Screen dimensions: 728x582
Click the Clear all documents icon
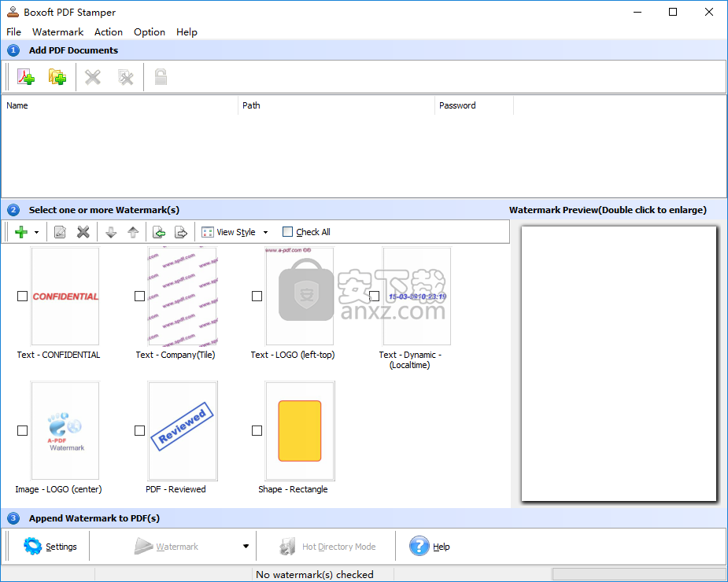tap(126, 76)
